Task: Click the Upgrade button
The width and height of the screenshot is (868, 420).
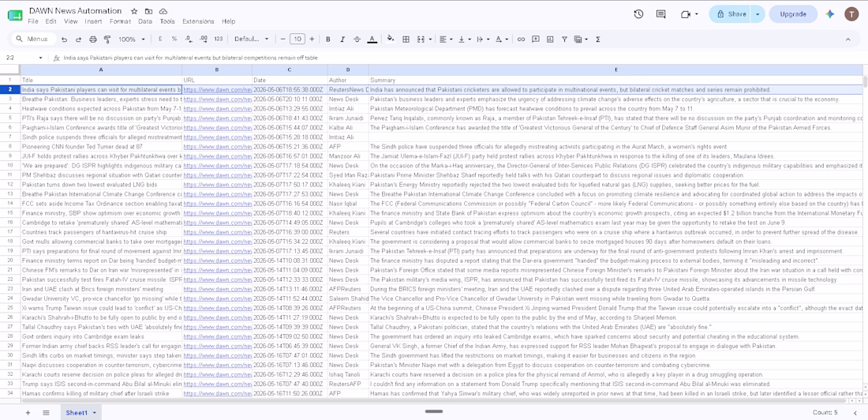Action: tap(793, 14)
